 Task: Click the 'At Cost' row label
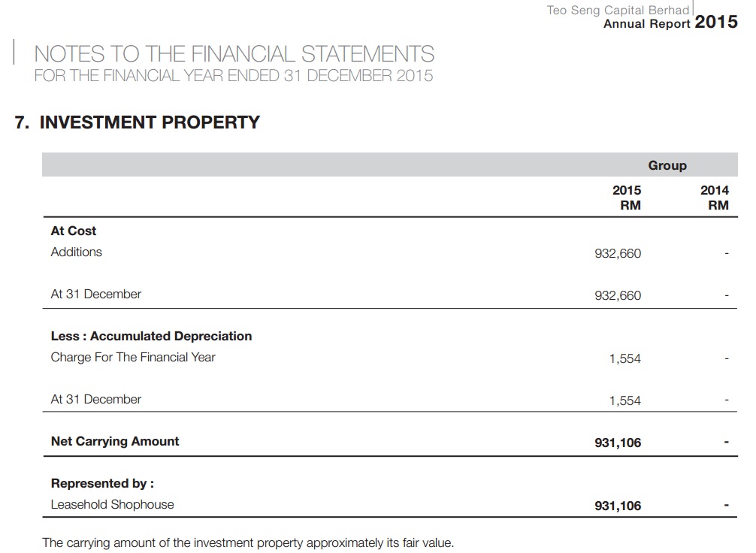(x=74, y=231)
